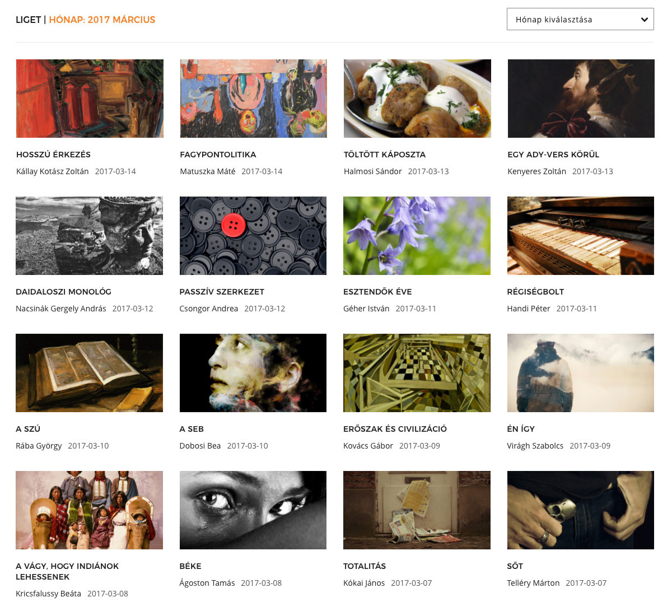Open the Hosszú érkezés article title
The image size is (672, 616).
(x=53, y=155)
